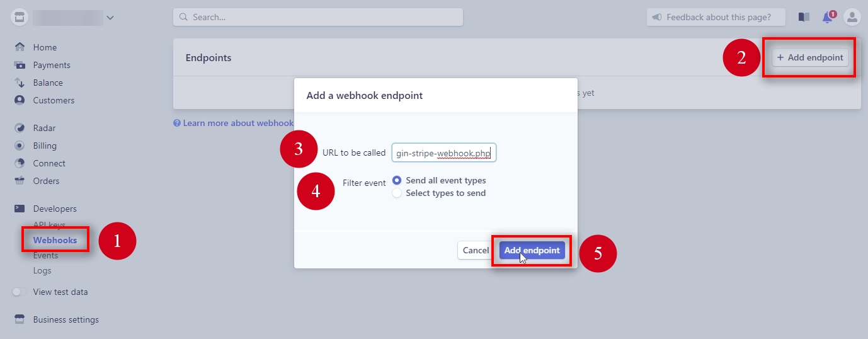Open Orders section

pos(46,181)
